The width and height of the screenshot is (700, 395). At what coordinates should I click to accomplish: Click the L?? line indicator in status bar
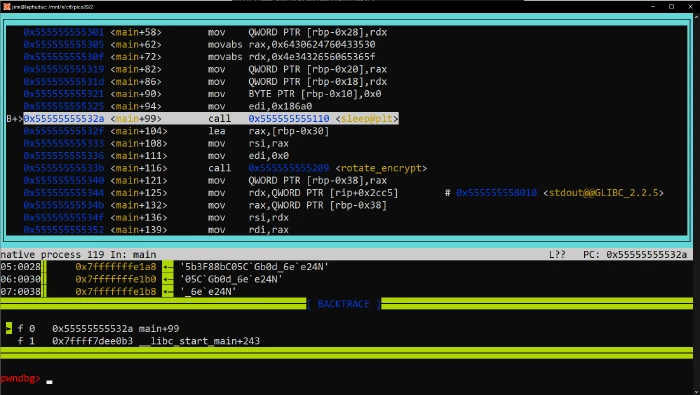pos(557,254)
